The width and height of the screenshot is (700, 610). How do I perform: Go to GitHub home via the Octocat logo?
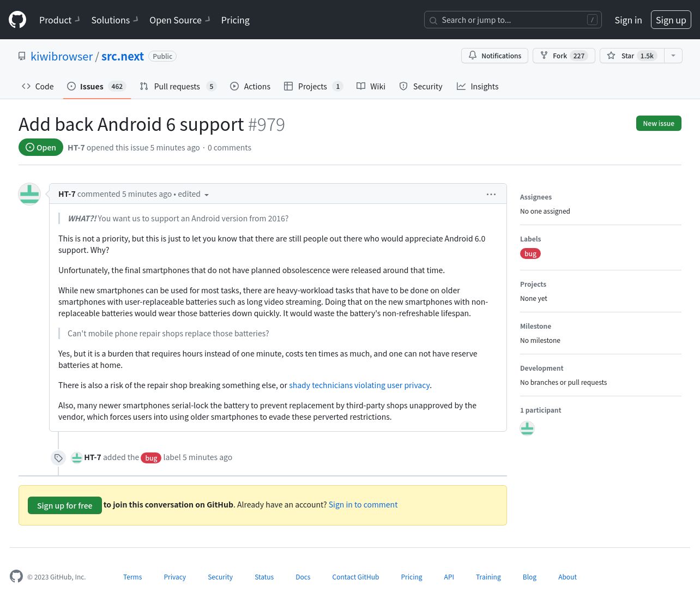click(17, 20)
